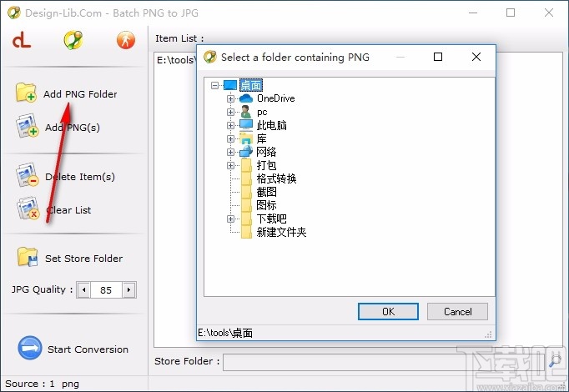Click the Clear List icon
The height and width of the screenshot is (392, 569).
28,209
